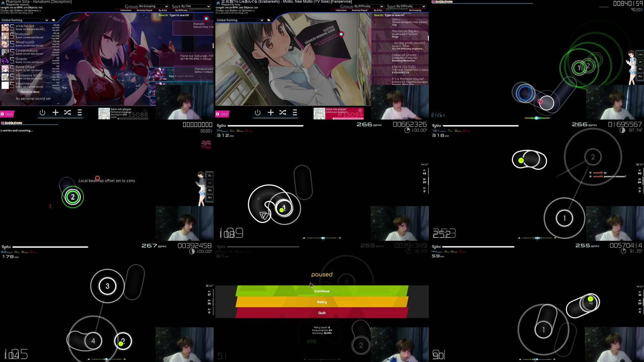The height and width of the screenshot is (362, 644).
Task: Click the power-symbol mode icon in Hanabami song select
Action: coord(42,113)
